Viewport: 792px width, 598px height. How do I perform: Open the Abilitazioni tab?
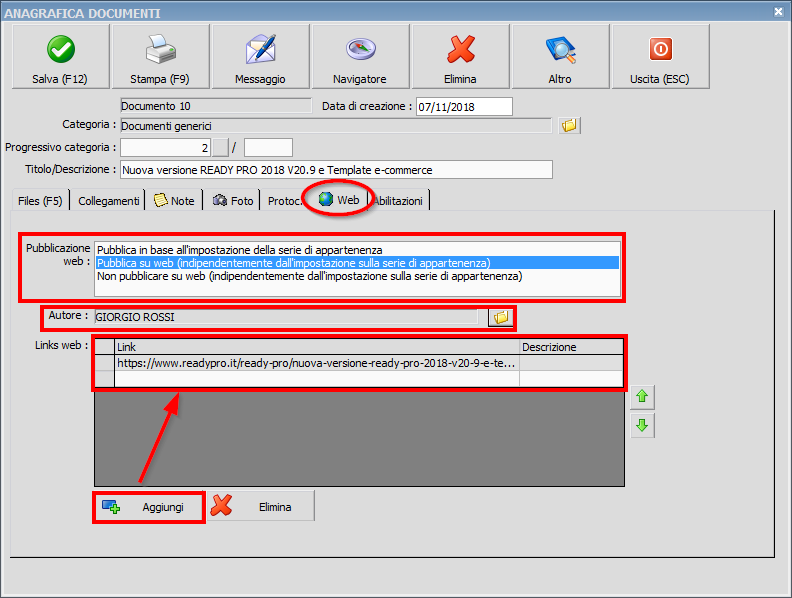399,201
